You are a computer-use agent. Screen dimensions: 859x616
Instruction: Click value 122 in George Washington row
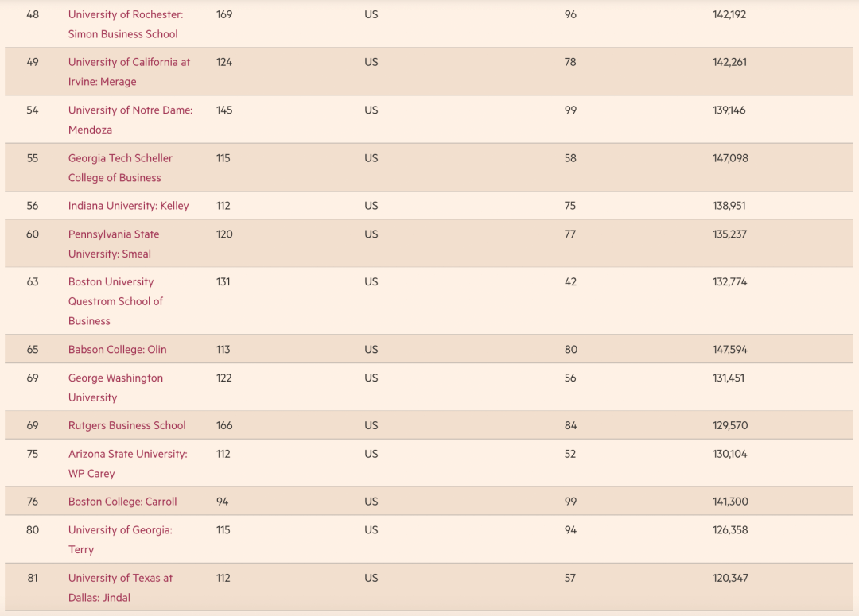(224, 378)
